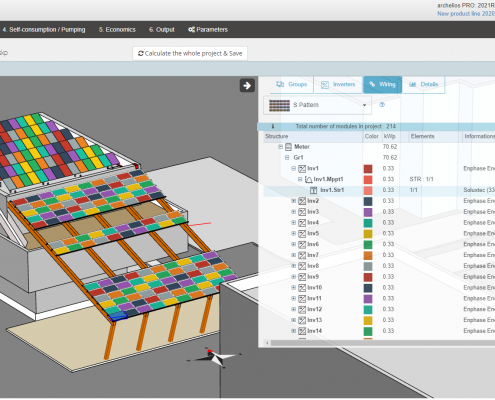Switch to the Inverters tab
The image size is (495, 400).
coord(338,85)
